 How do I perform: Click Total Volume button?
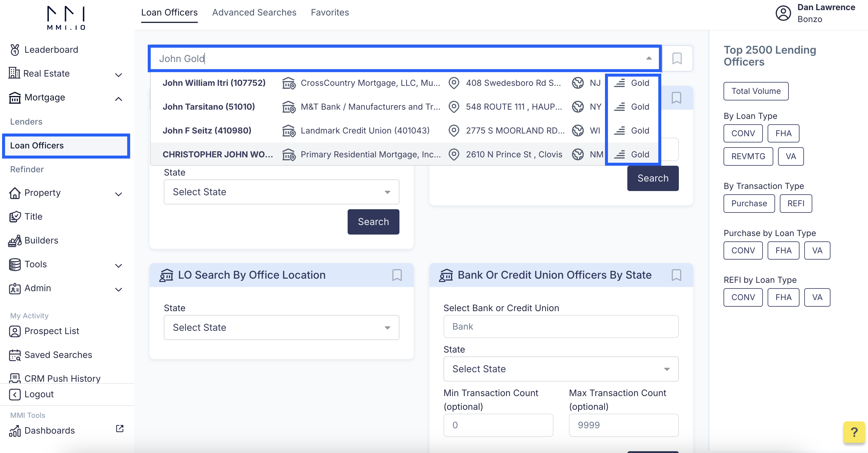click(756, 91)
